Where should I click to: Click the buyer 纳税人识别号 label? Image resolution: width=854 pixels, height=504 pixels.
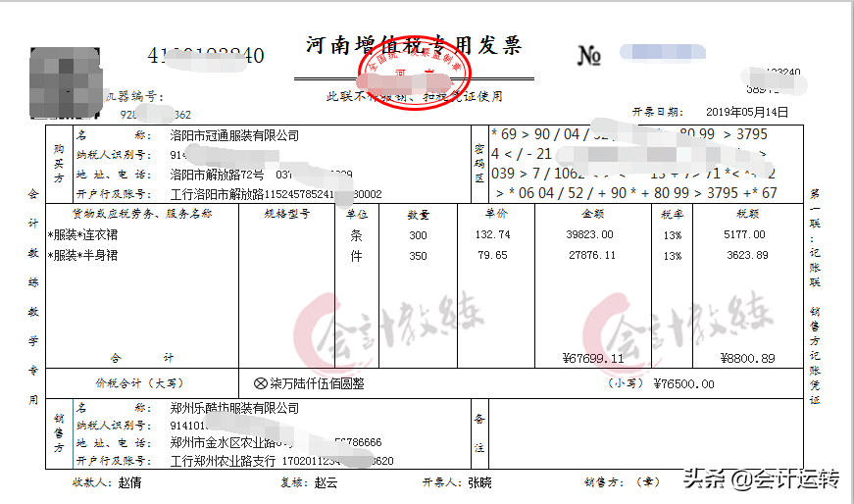click(x=114, y=155)
